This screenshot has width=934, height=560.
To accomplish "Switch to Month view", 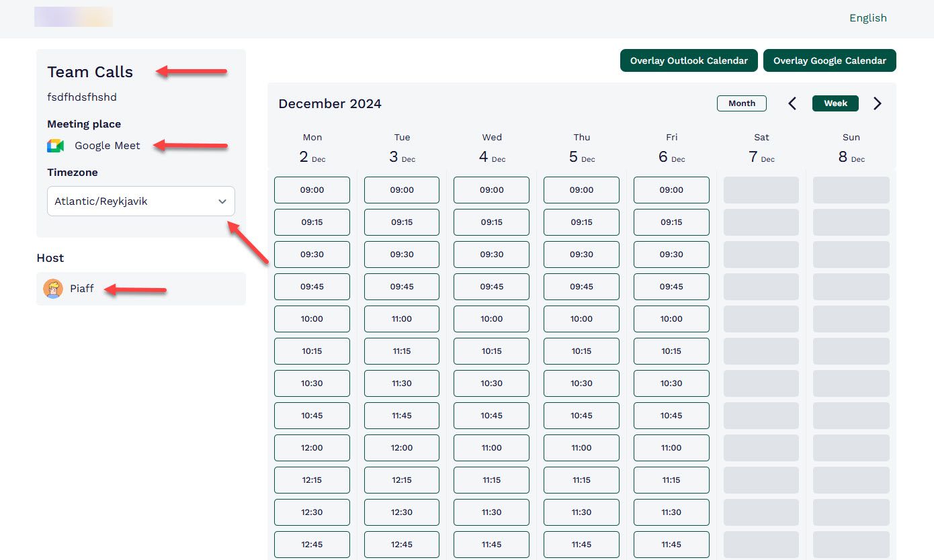I will point(741,103).
